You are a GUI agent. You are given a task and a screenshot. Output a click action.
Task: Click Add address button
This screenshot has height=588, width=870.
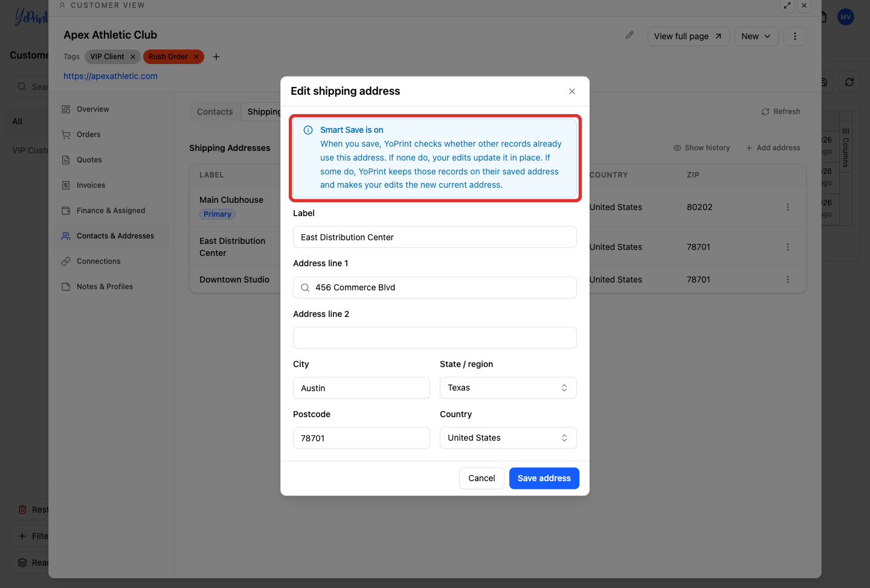click(x=773, y=148)
